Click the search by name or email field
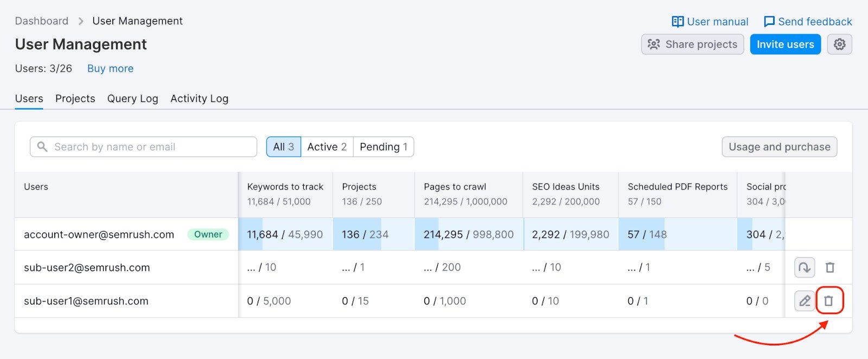Viewport: 868px width, 359px height. [146, 147]
